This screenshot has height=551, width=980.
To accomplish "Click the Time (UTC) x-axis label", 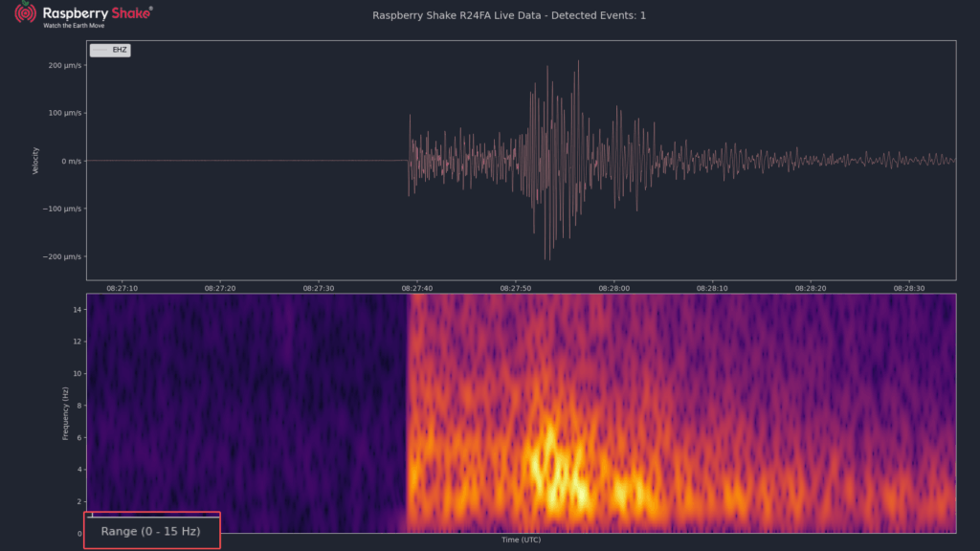I will pyautogui.click(x=522, y=540).
